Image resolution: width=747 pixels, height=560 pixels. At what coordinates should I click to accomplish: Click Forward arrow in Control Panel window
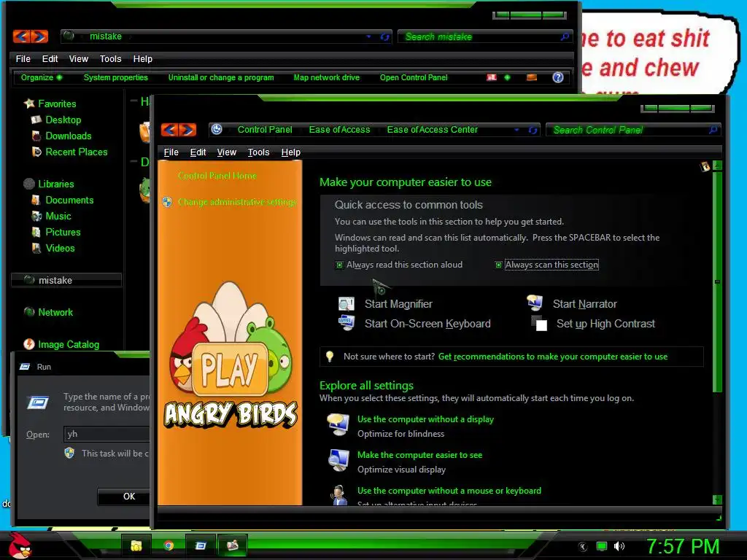pyautogui.click(x=187, y=130)
